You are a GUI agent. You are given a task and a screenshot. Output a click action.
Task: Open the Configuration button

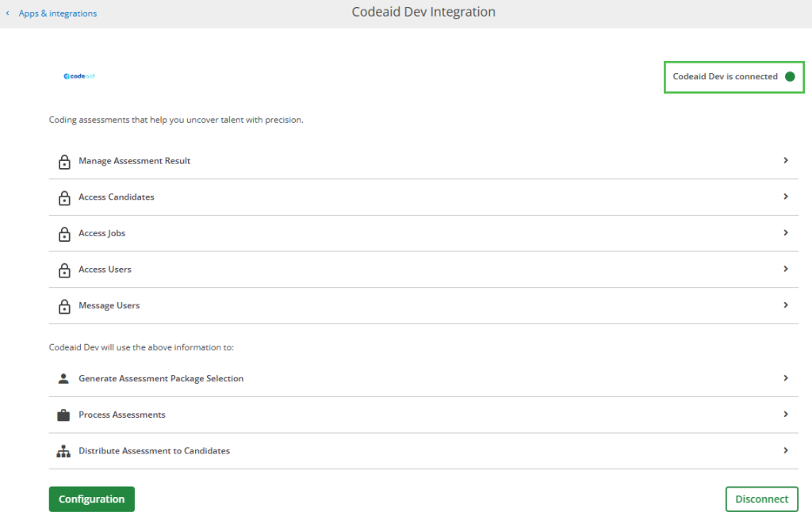(x=92, y=499)
